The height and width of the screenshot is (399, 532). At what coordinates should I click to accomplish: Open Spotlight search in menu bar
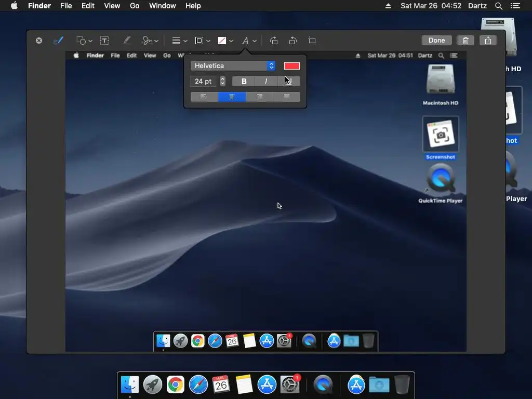(x=498, y=6)
